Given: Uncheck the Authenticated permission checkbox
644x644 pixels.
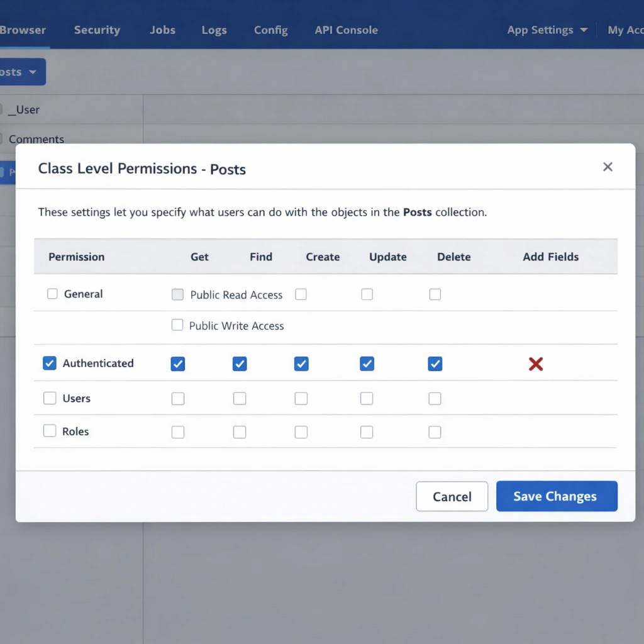Looking at the screenshot, I should pyautogui.click(x=50, y=363).
